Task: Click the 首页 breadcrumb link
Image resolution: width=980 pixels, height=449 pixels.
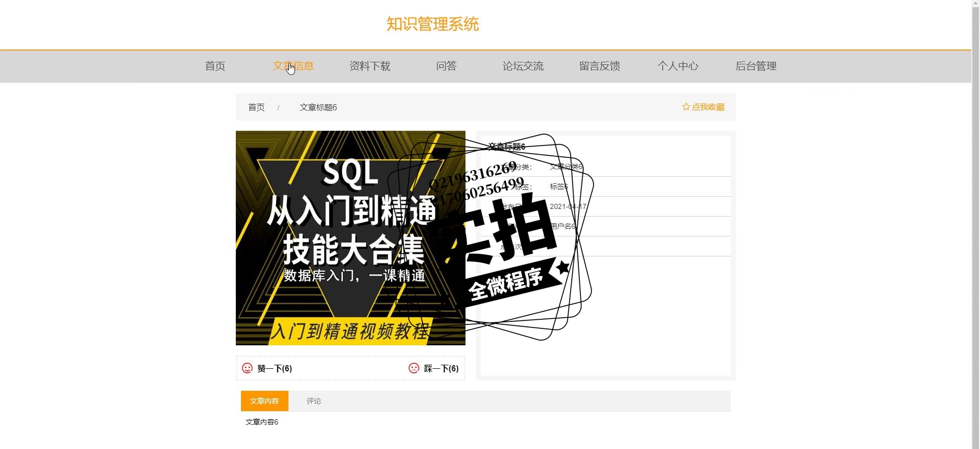Action: pyautogui.click(x=256, y=107)
